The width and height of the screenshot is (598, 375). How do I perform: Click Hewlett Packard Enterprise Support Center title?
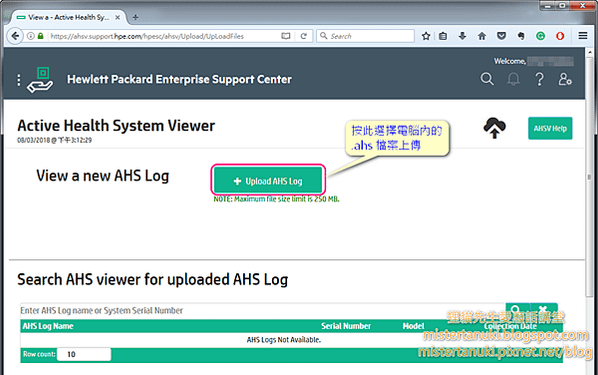click(179, 79)
